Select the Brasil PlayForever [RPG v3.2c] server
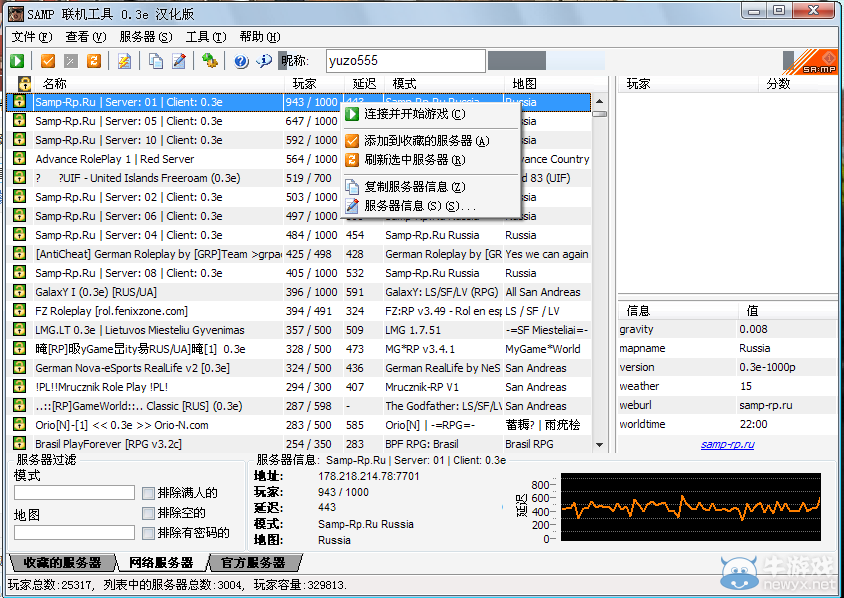This screenshot has height=598, width=844. coord(300,444)
